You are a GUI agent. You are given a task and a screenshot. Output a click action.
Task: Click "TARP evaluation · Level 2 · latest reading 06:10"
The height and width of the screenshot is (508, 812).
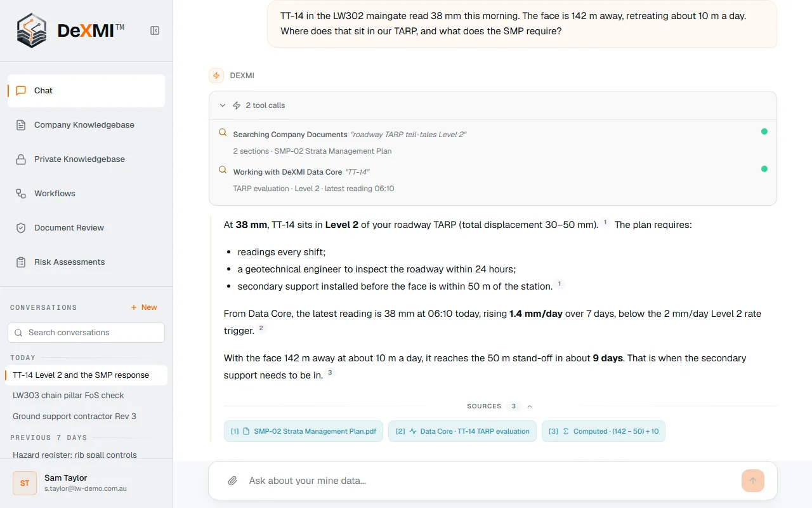(x=313, y=189)
